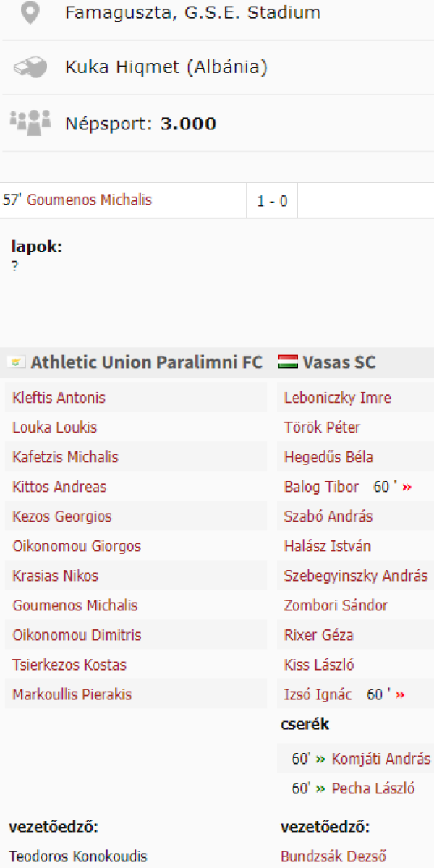
Task: Open goalscorer Goumenos Michalis 57' link
Action: coord(89,200)
